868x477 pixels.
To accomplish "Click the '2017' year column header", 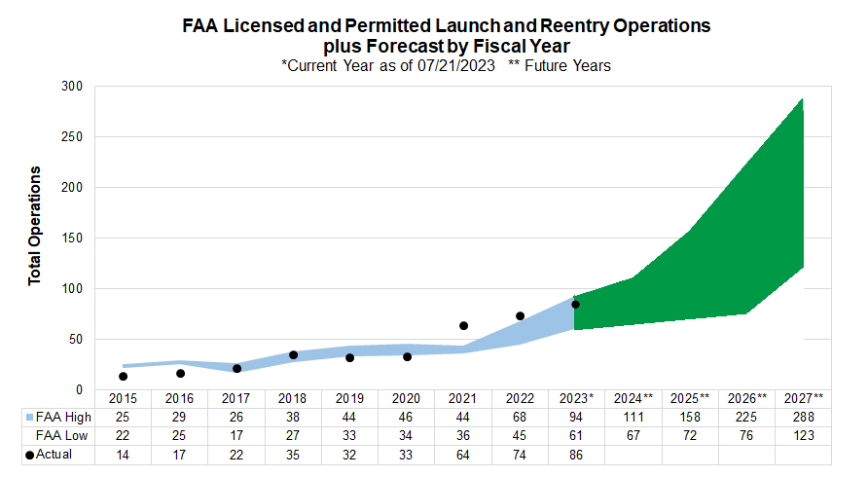I will 235,399.
